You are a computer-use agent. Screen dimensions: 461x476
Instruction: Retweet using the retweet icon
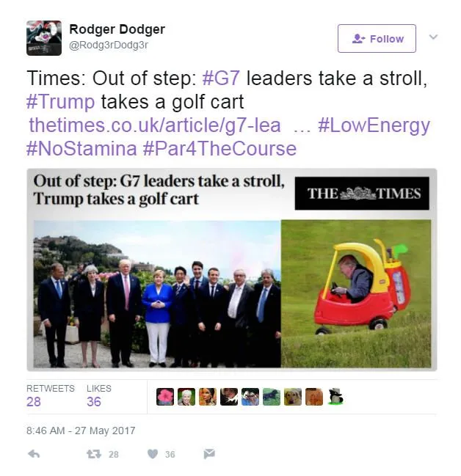click(x=94, y=454)
